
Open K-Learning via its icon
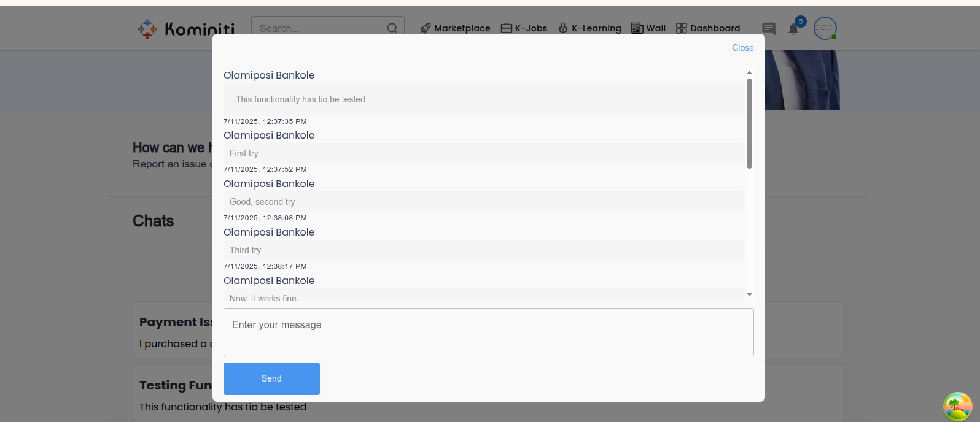(x=563, y=28)
